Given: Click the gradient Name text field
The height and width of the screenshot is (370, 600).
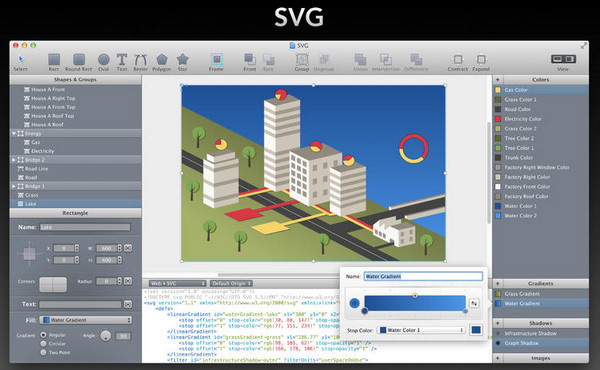Looking at the screenshot, I should point(423,276).
